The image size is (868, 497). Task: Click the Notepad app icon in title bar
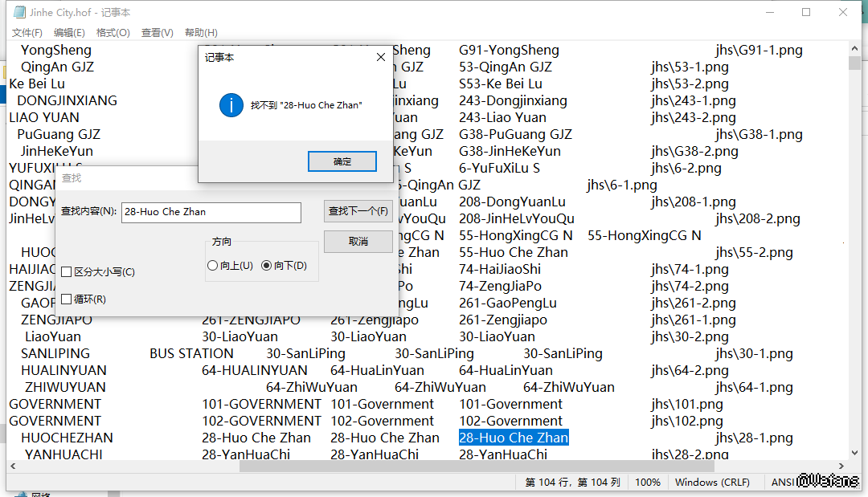click(19, 11)
